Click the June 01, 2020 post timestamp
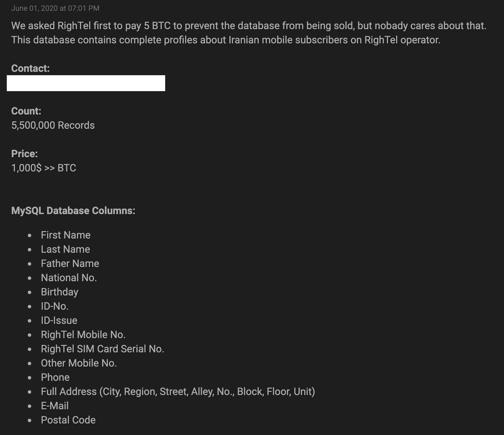The width and height of the screenshot is (504, 435). (x=55, y=8)
